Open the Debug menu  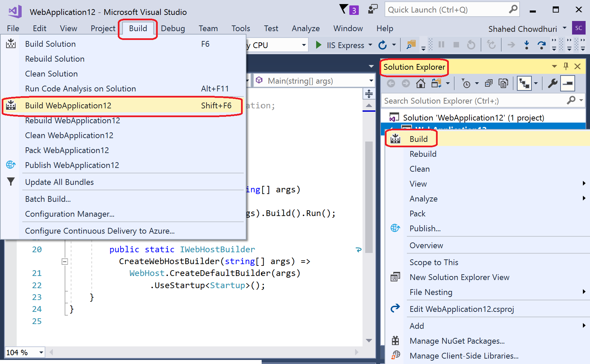pyautogui.click(x=173, y=28)
